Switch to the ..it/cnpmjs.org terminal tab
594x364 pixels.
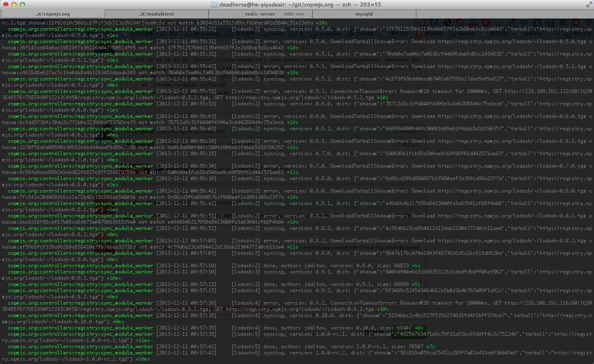[52, 14]
